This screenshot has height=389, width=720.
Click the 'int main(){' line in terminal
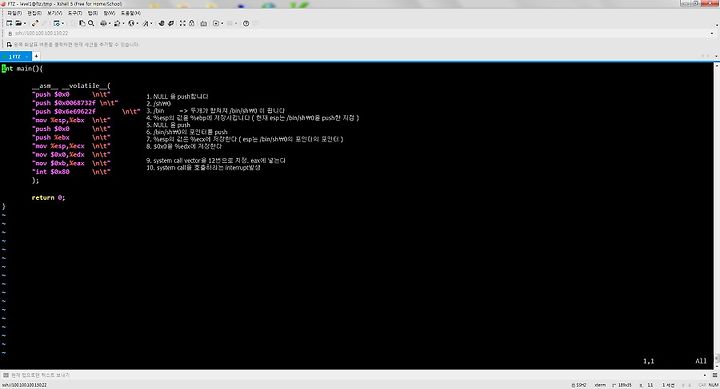point(22,68)
